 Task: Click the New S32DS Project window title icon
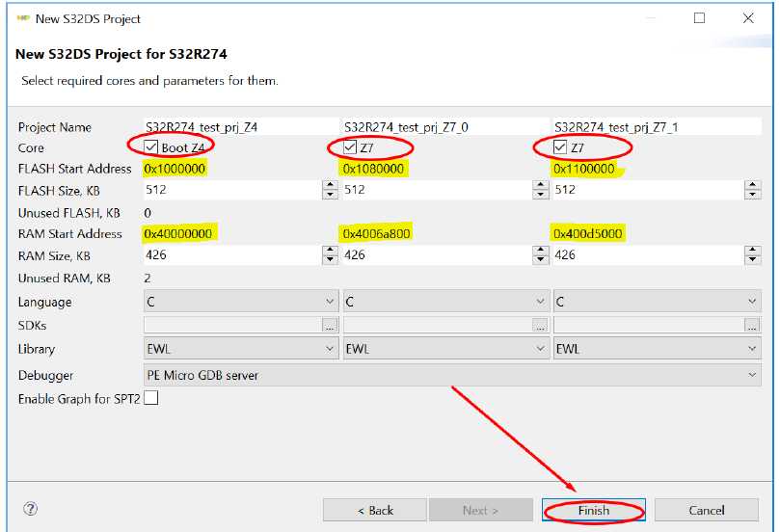point(23,18)
